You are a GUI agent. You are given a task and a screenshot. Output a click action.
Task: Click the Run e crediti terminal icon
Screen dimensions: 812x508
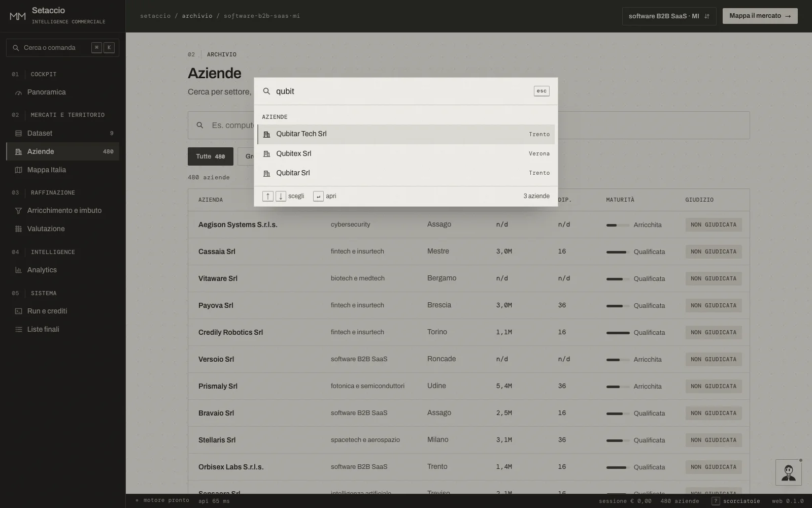click(18, 311)
